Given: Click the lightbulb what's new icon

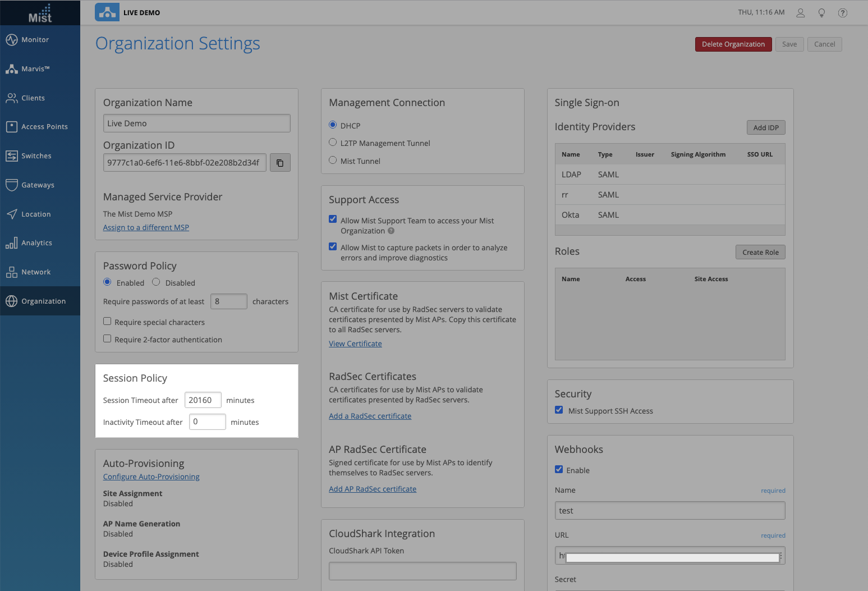Looking at the screenshot, I should pos(821,13).
